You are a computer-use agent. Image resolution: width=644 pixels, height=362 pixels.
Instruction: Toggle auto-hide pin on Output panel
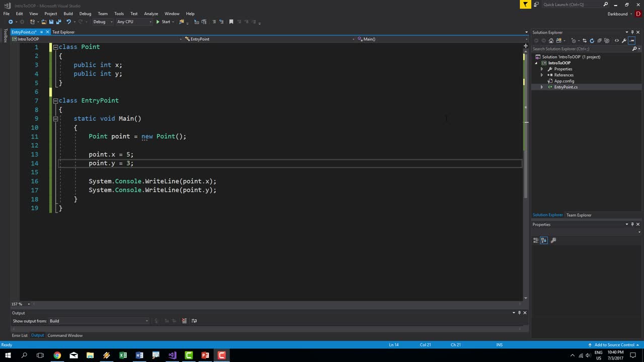click(x=519, y=313)
